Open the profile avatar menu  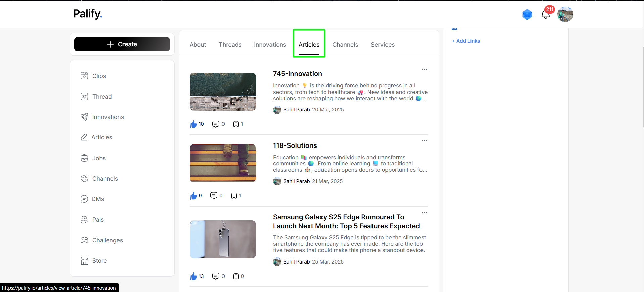pyautogui.click(x=565, y=14)
